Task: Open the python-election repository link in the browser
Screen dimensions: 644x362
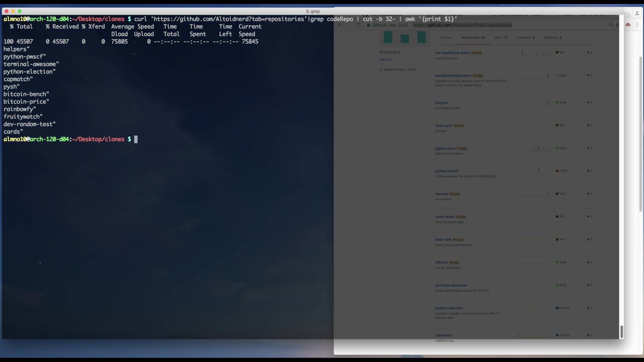Action: point(449,308)
